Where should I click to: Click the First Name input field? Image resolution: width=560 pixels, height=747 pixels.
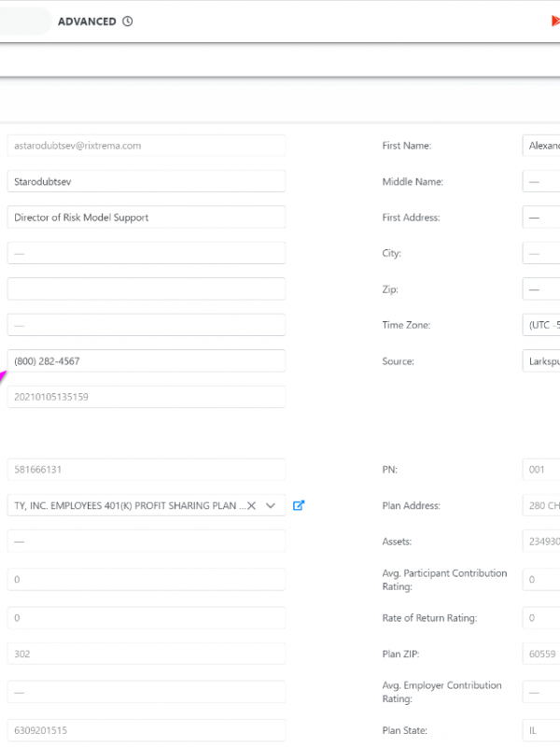click(541, 146)
